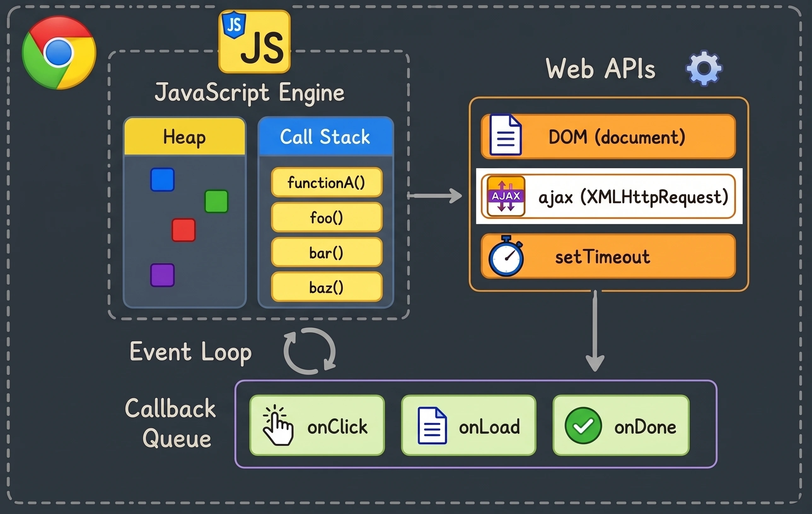This screenshot has height=514, width=812.
Task: Select the blue square in Heap
Action: (x=162, y=180)
